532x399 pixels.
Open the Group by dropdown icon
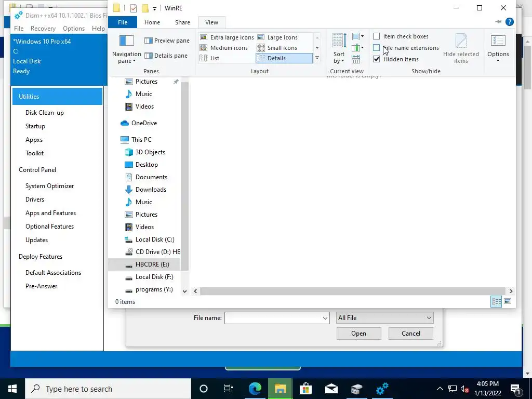click(x=357, y=36)
